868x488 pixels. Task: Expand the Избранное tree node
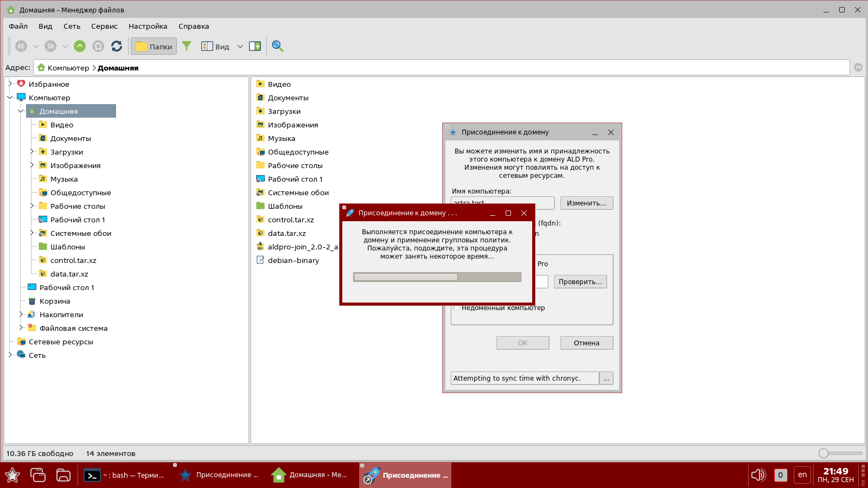tap(10, 84)
